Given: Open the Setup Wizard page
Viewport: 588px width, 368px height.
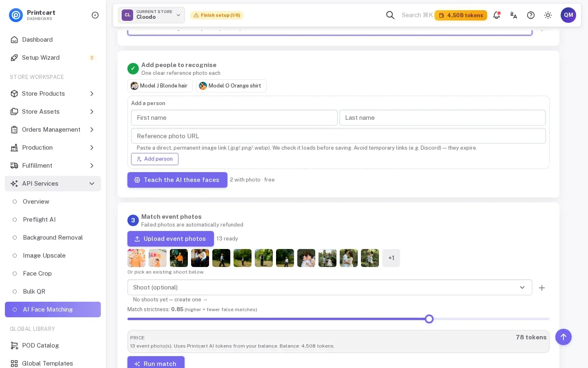Looking at the screenshot, I should [53, 58].
